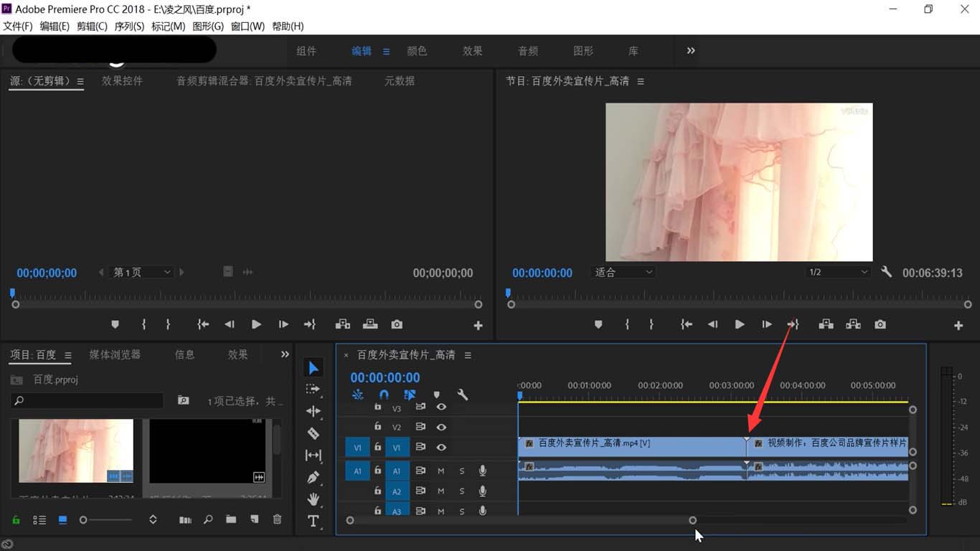Viewport: 980px width, 551px height.
Task: Toggle Snap in the timeline
Action: (x=384, y=394)
